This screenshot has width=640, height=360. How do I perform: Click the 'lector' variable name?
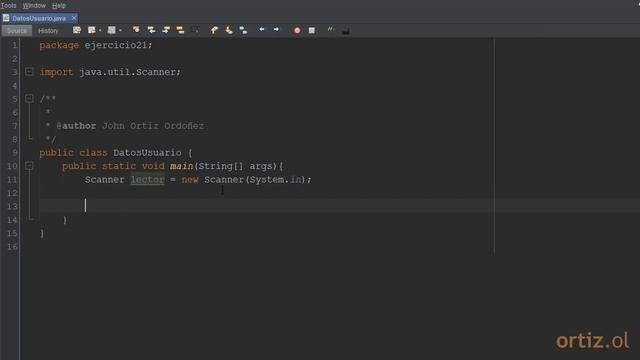147,180
